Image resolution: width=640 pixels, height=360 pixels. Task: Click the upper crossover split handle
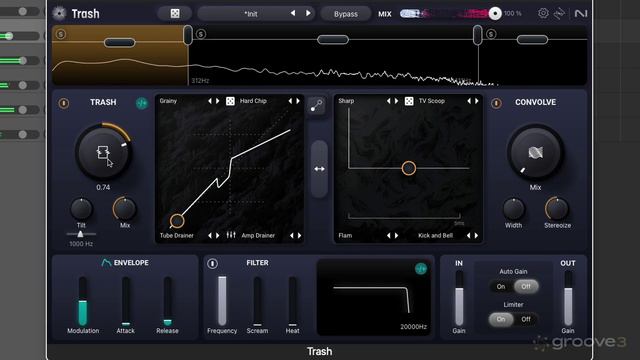478,35
